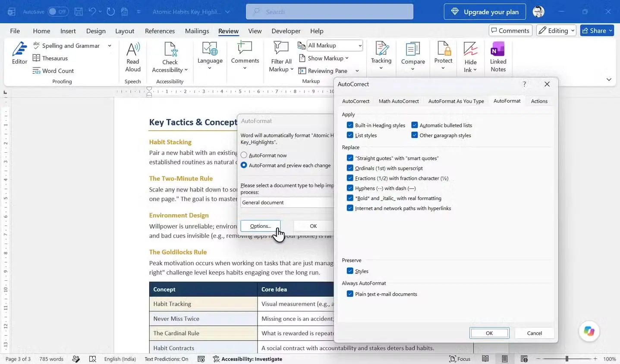Open the Editing mode dropdown

(x=557, y=31)
